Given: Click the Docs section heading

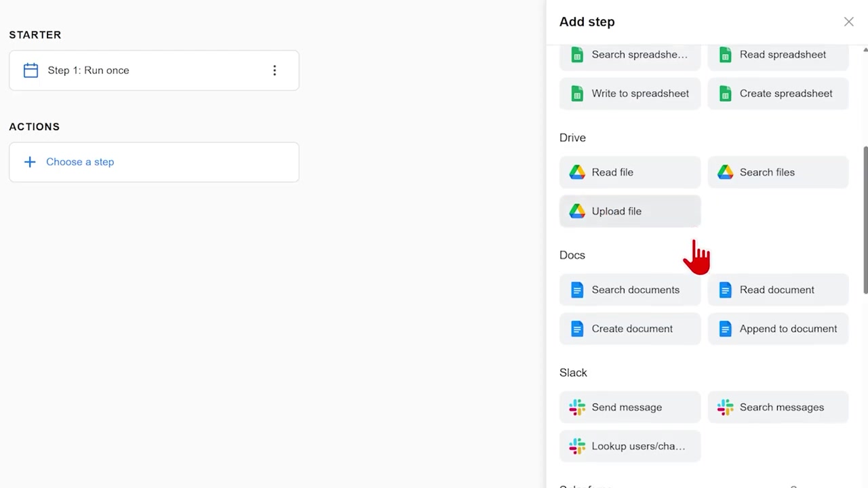Looking at the screenshot, I should pyautogui.click(x=572, y=255).
